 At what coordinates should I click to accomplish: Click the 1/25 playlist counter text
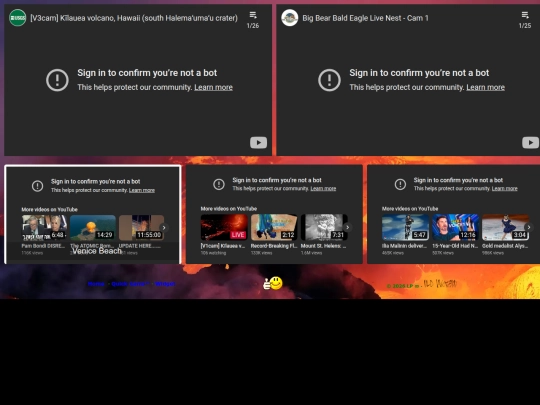coord(525,26)
